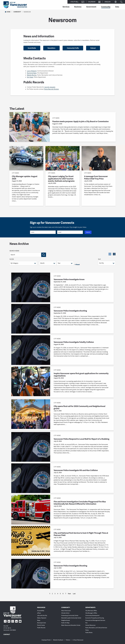The image size is (125, 644).
Task: Open Vancouver Police Investigate Arson article
Action: (69, 279)
